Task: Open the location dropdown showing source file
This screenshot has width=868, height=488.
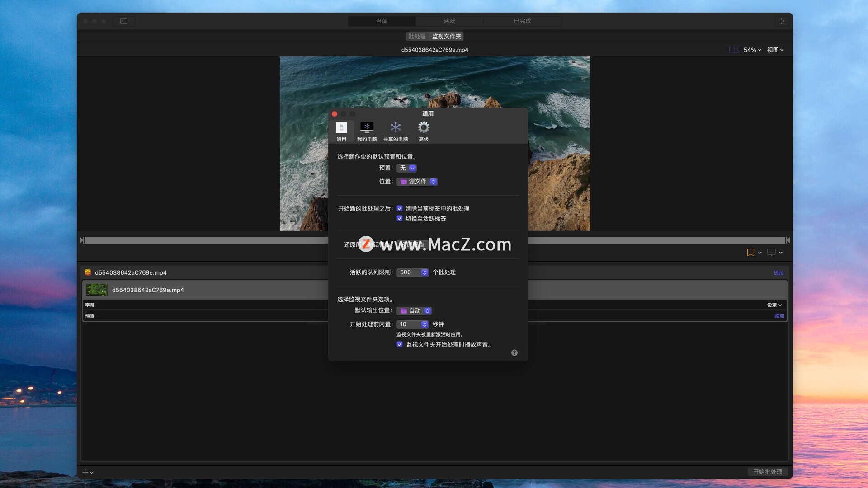Action: pos(417,182)
